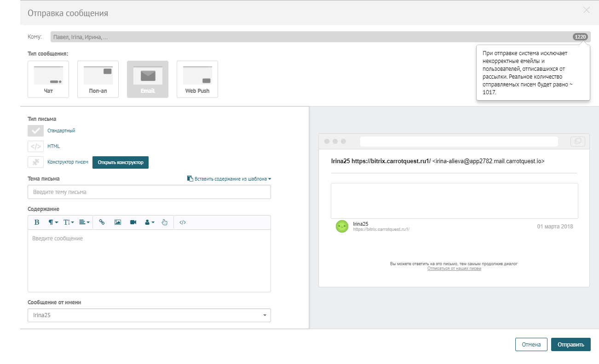Select the Email message type
This screenshot has width=599, height=364.
click(148, 79)
